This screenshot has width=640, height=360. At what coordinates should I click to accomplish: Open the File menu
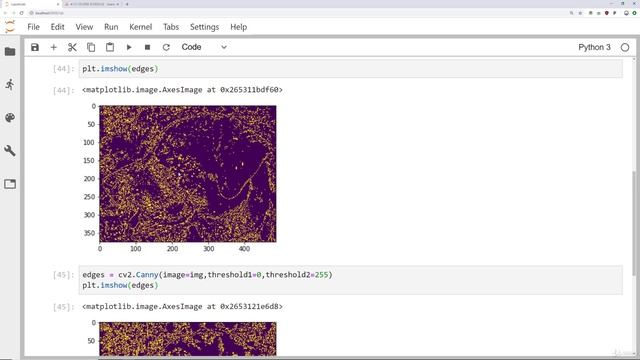point(33,27)
